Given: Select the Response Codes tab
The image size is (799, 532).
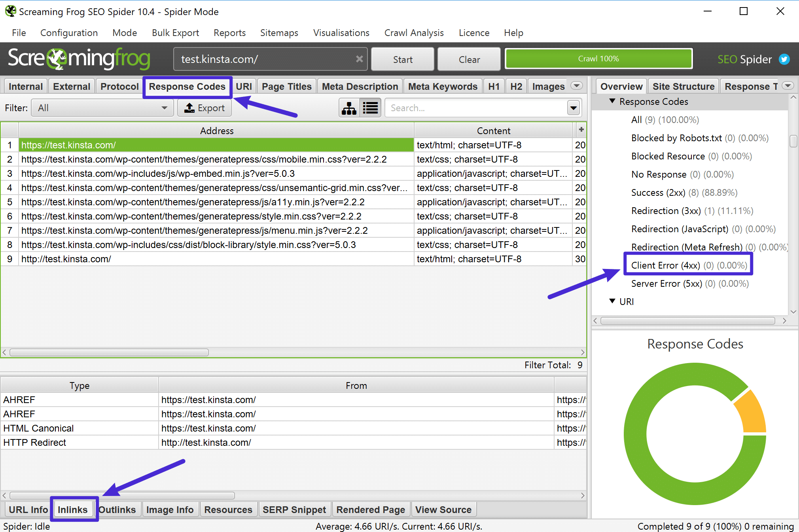Looking at the screenshot, I should tap(186, 87).
